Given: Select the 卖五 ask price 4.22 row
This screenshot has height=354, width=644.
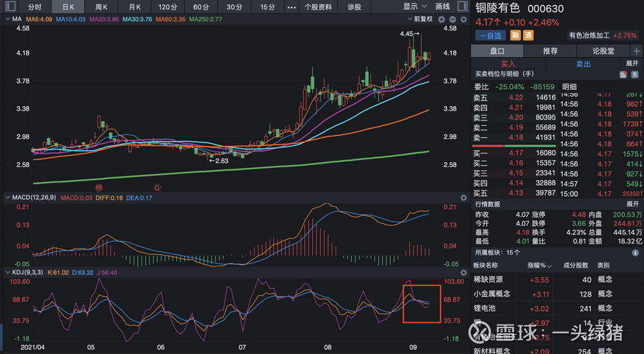Looking at the screenshot, I should tap(514, 98).
